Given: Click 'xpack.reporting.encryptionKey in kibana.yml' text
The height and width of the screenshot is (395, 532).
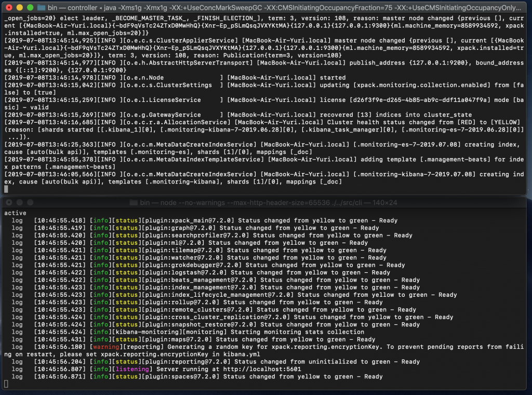Looking at the screenshot, I should tap(180, 354).
